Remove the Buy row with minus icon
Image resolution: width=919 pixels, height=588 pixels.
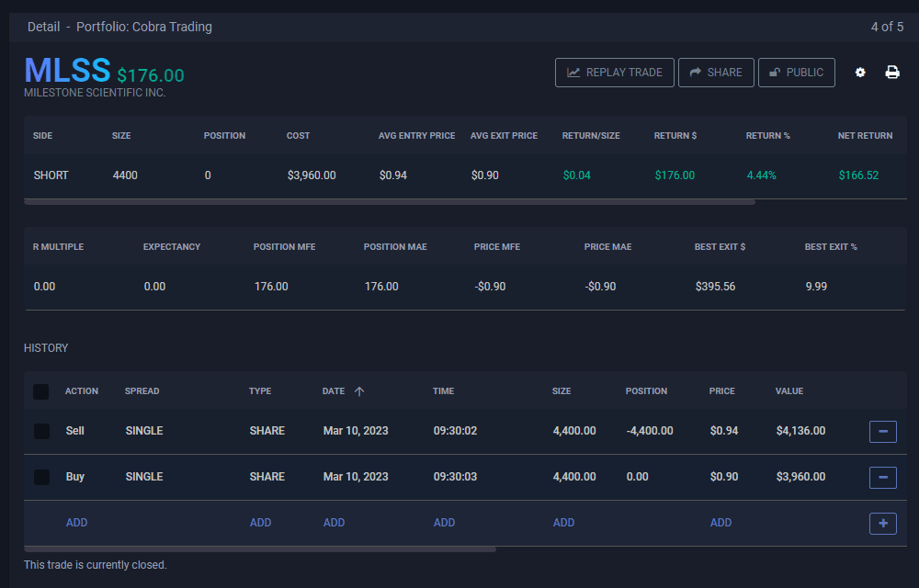(882, 477)
